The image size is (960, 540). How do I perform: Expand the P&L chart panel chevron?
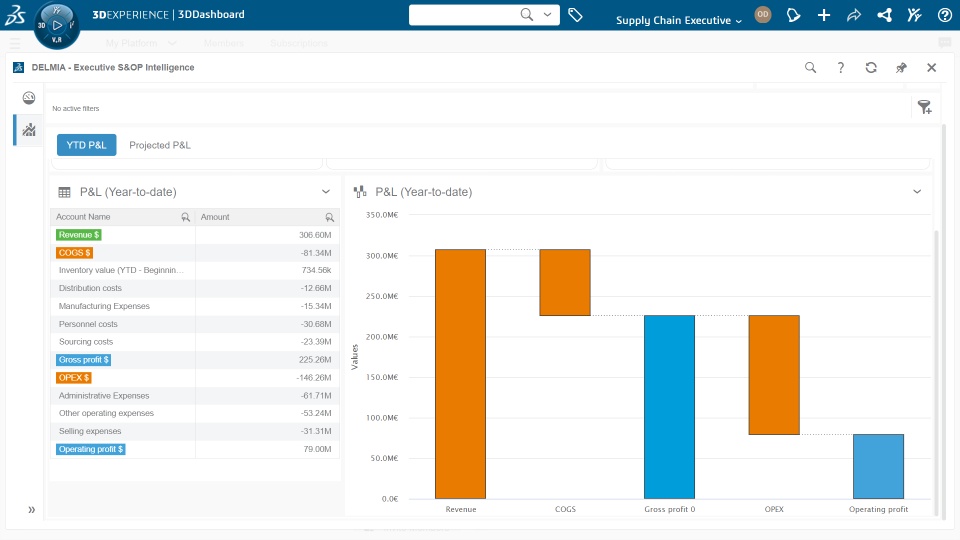point(917,192)
